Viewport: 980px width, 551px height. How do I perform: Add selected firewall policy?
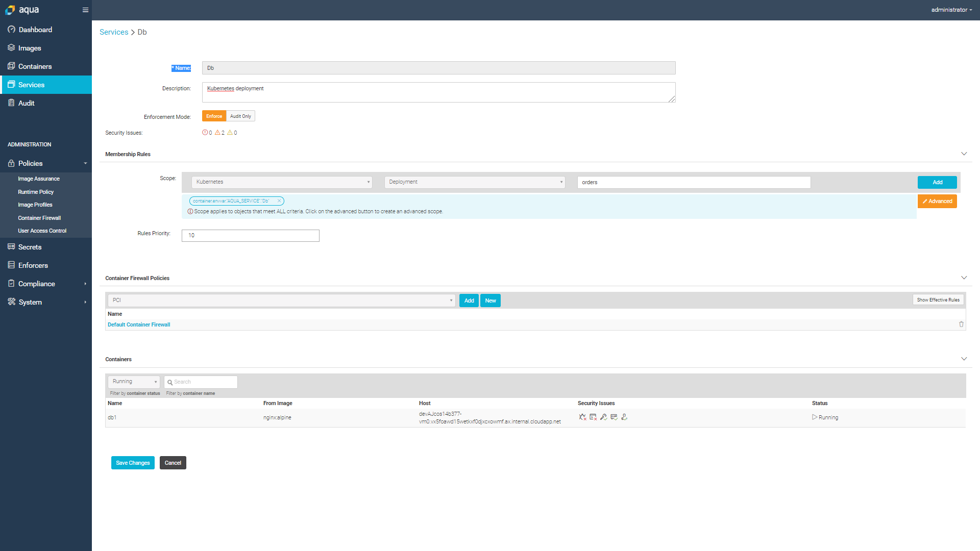click(469, 300)
